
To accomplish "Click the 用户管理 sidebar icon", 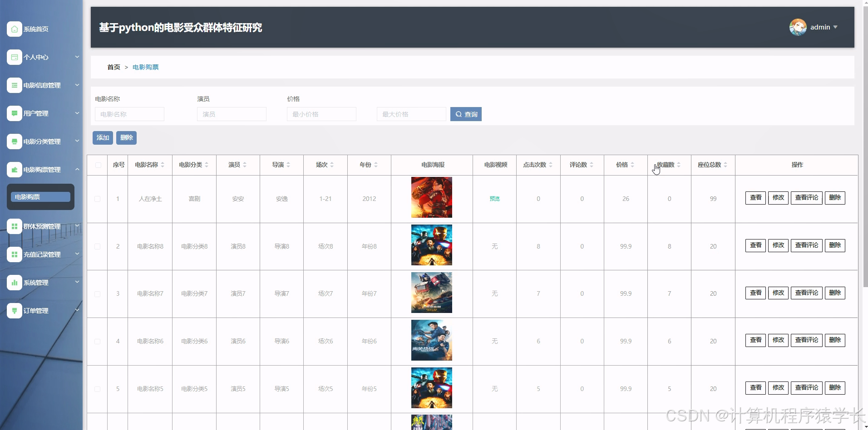I will pos(15,113).
